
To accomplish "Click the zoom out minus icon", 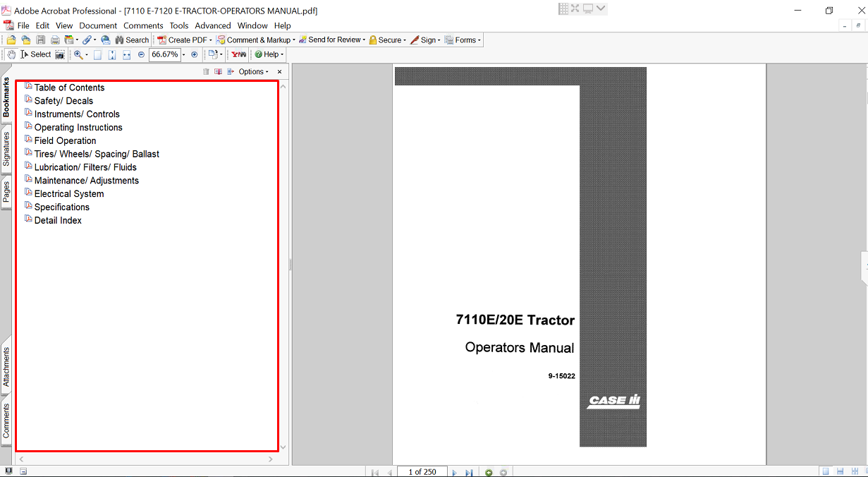I will click(x=141, y=54).
